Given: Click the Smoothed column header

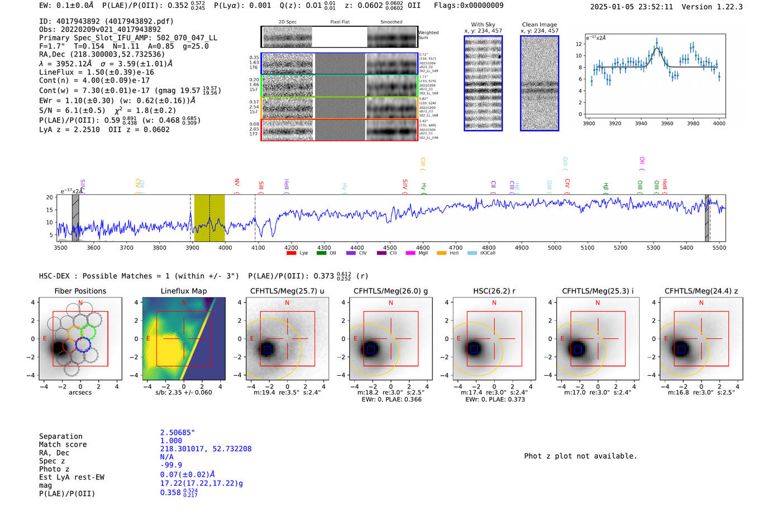Looking at the screenshot, I should [x=391, y=22].
